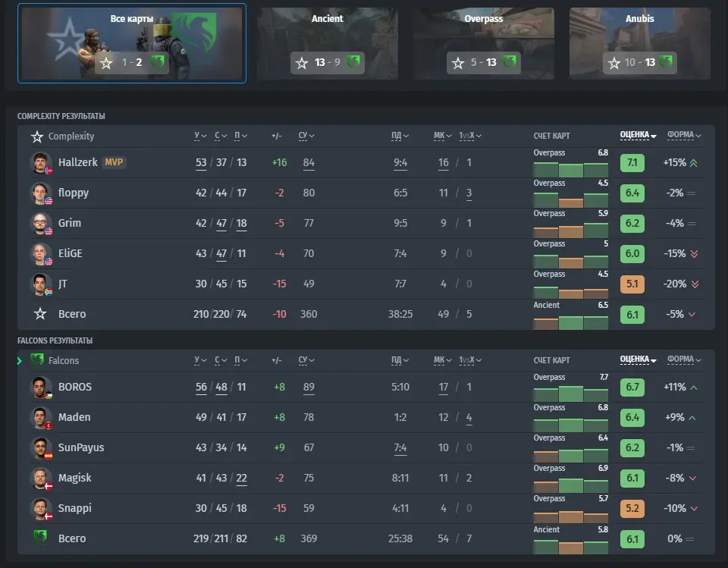Screen dimensions: 728x568
Task: Open Hallzerk's player avatar
Action: (41, 162)
